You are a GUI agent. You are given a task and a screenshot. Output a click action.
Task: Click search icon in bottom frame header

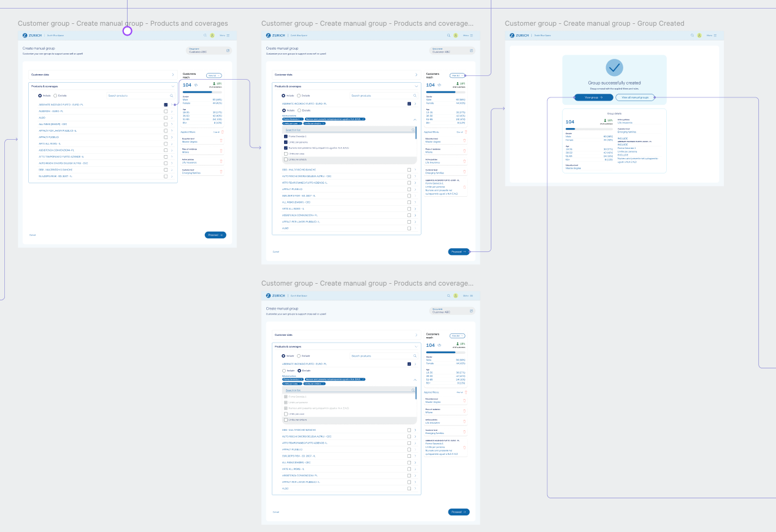[x=448, y=295]
